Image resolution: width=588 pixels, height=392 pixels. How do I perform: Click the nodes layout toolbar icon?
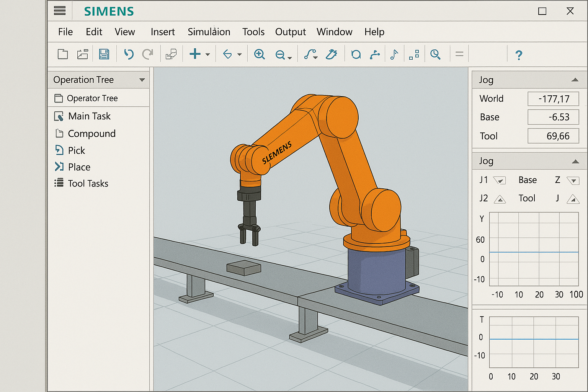click(x=414, y=55)
